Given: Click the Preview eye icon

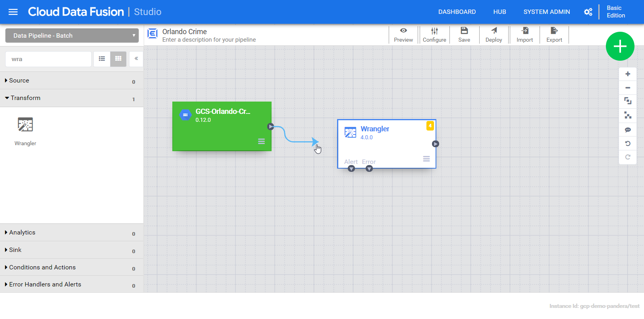Looking at the screenshot, I should [x=403, y=31].
